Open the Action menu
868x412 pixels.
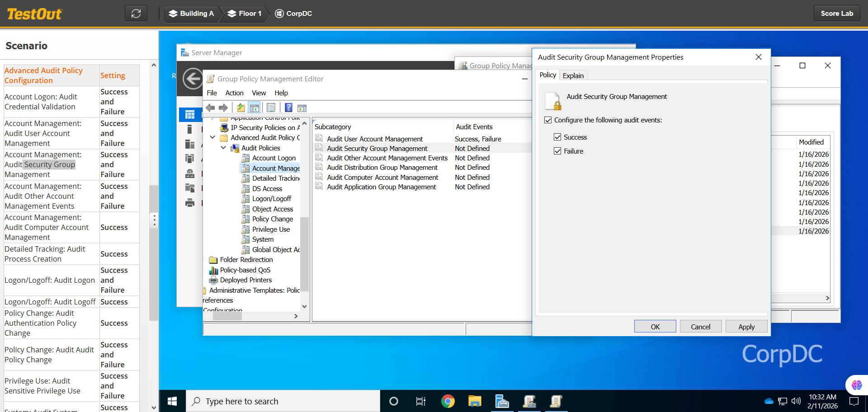(234, 93)
